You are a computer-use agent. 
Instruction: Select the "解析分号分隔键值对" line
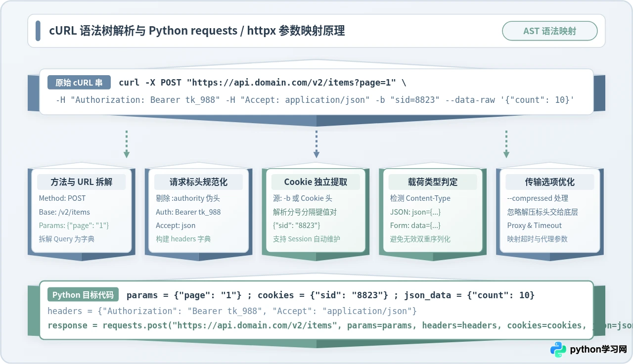pos(304,212)
